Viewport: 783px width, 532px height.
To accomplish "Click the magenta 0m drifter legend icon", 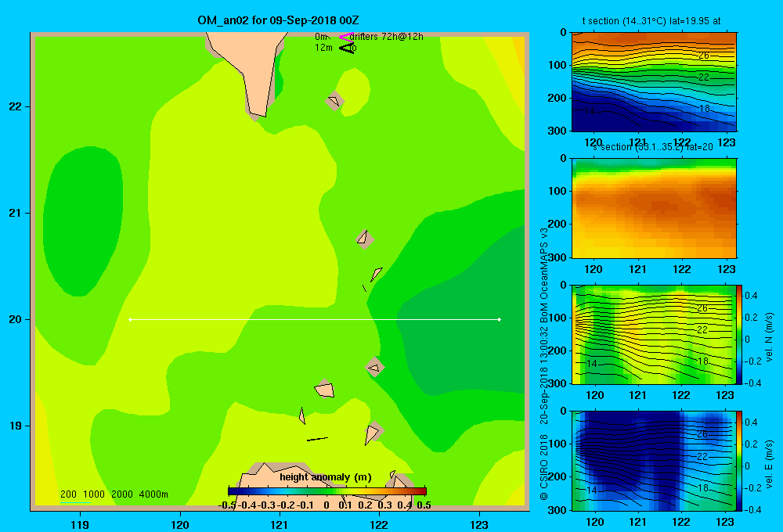I will coord(346,37).
